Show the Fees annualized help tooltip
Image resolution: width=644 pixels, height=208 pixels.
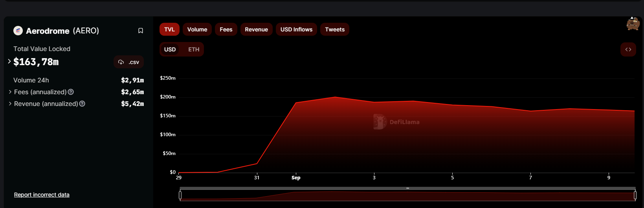point(71,92)
